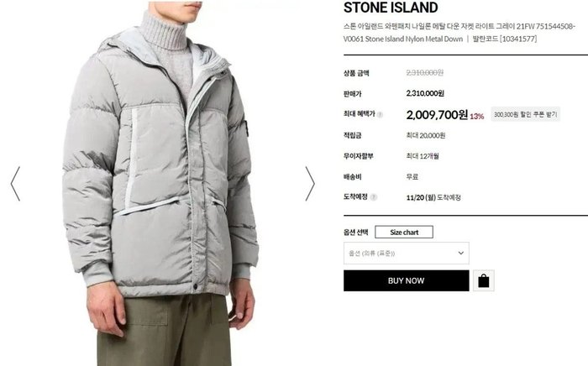Open the Size chart
The width and height of the screenshot is (588, 366).
tap(404, 232)
